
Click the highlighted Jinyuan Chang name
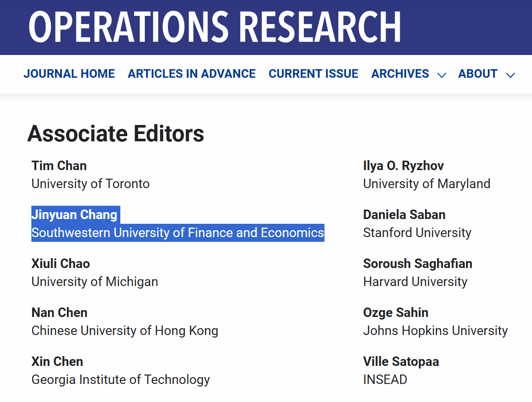click(74, 215)
